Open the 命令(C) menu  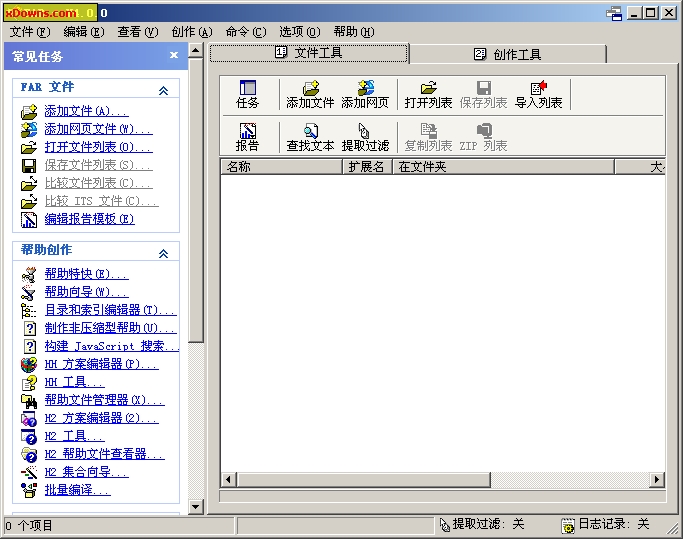[246, 32]
